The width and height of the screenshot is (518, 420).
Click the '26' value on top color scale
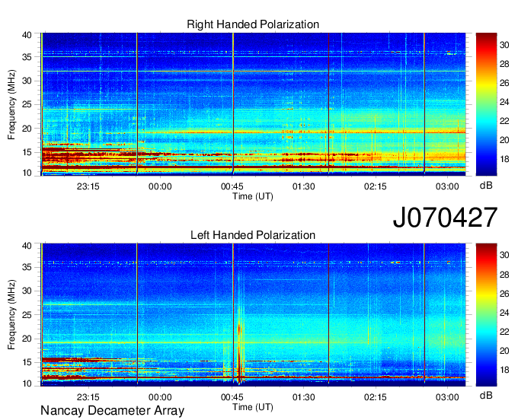(504, 83)
